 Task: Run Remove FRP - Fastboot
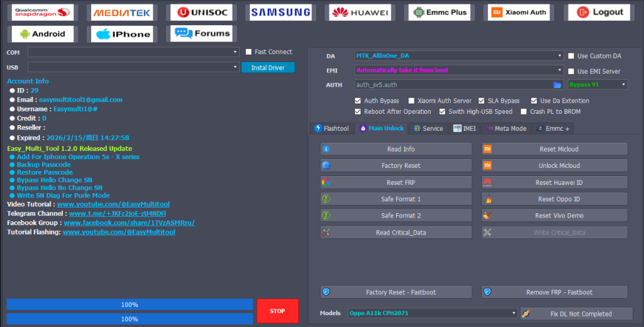coord(555,292)
